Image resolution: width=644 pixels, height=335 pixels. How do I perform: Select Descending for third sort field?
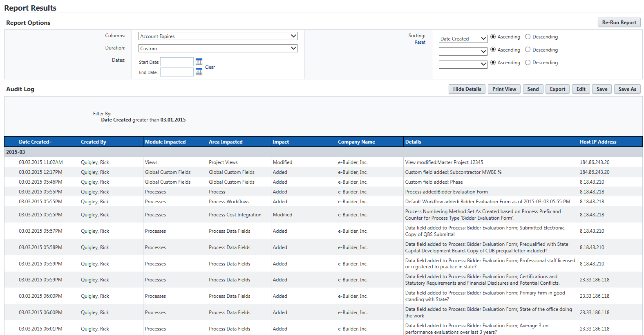[x=528, y=63]
